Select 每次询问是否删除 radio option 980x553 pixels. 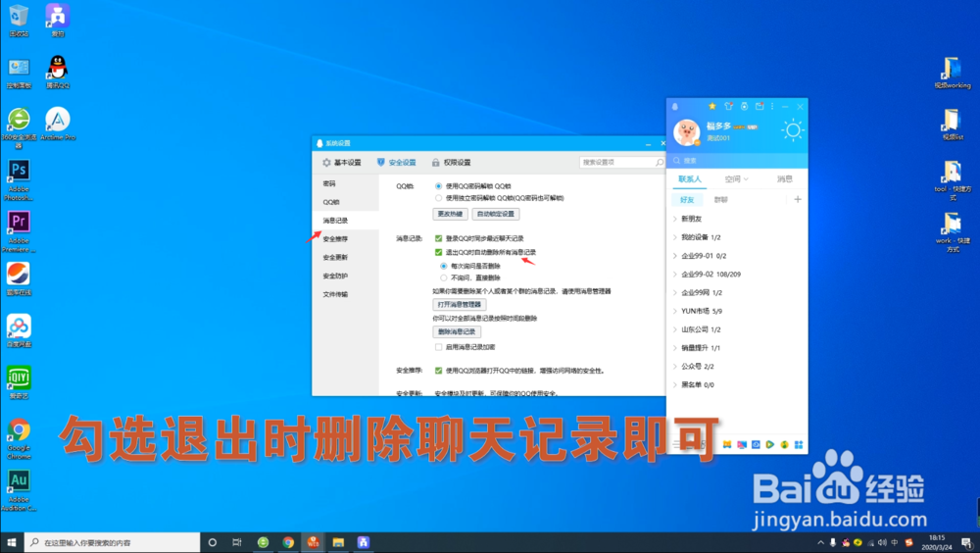click(444, 266)
